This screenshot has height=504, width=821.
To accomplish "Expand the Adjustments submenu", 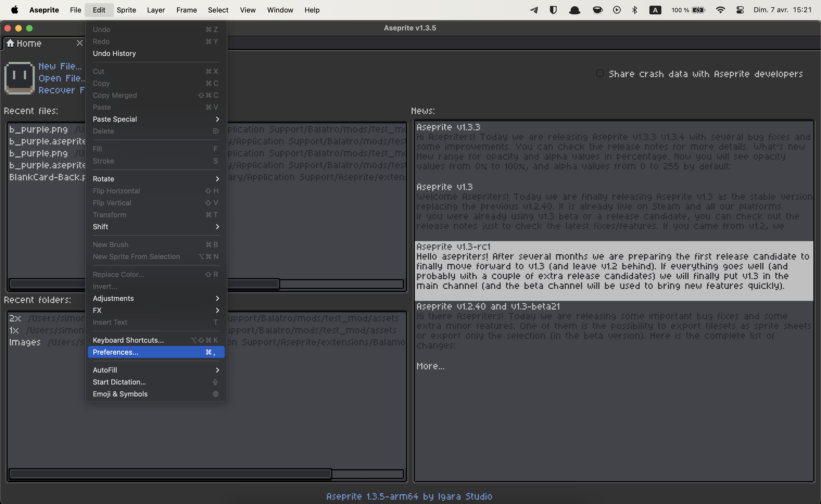I will (156, 298).
